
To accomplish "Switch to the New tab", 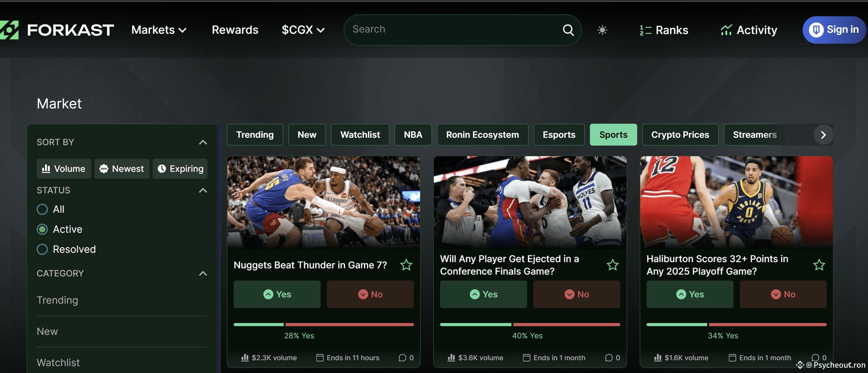I will [307, 135].
